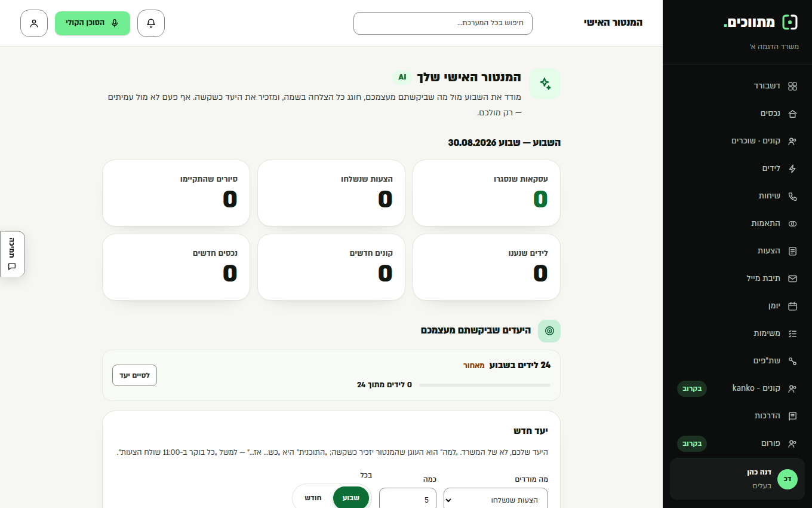Click the סיורים שהתקיימו stat card
This screenshot has height=508, width=812.
coord(176,193)
